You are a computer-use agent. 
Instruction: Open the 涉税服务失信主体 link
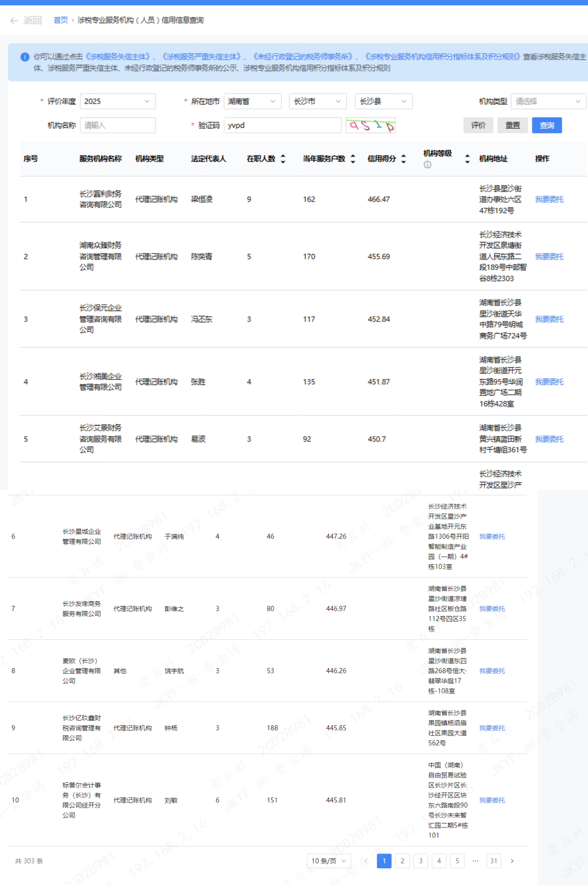(x=117, y=57)
